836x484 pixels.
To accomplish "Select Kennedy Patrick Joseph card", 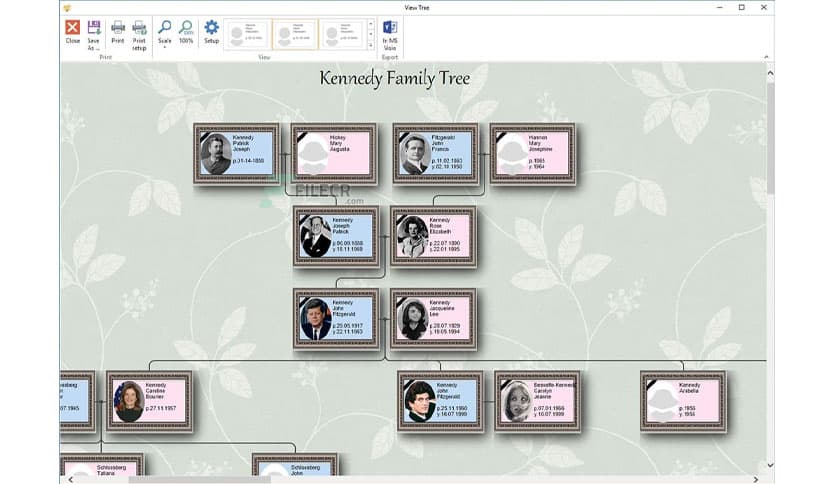I will click(236, 154).
